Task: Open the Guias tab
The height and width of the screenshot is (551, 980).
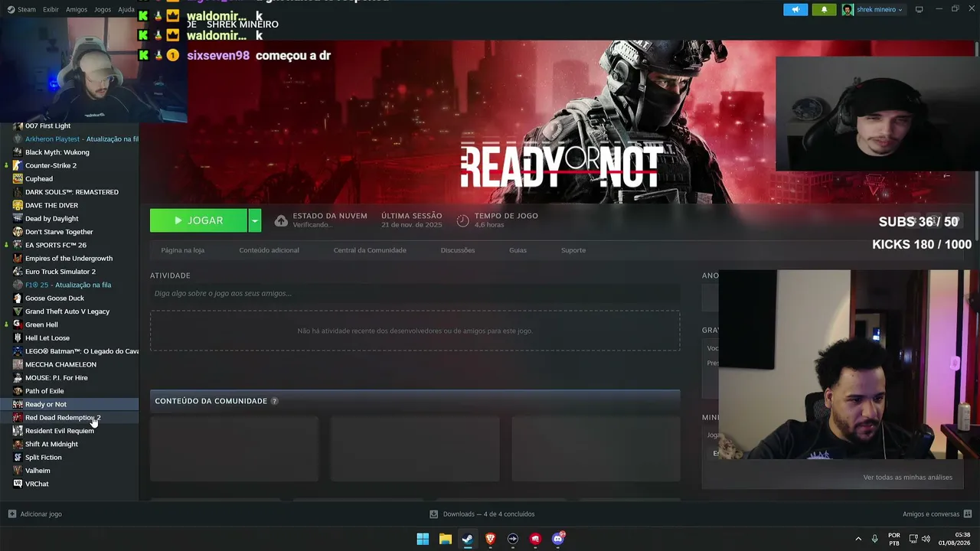Action: click(518, 250)
